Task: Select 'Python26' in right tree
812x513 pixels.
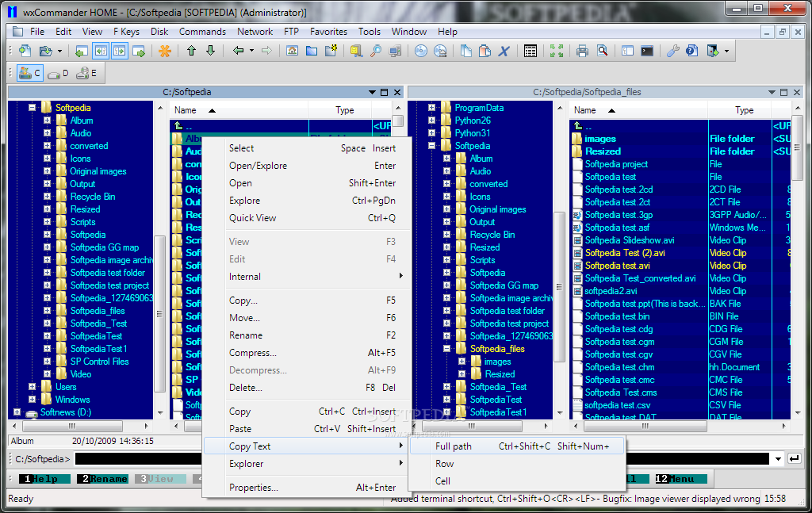Action: tap(473, 121)
